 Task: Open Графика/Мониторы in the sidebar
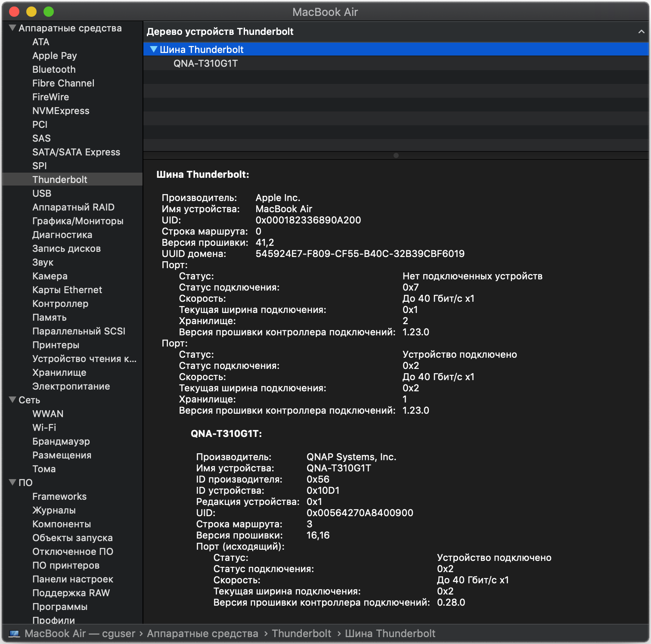pos(77,221)
